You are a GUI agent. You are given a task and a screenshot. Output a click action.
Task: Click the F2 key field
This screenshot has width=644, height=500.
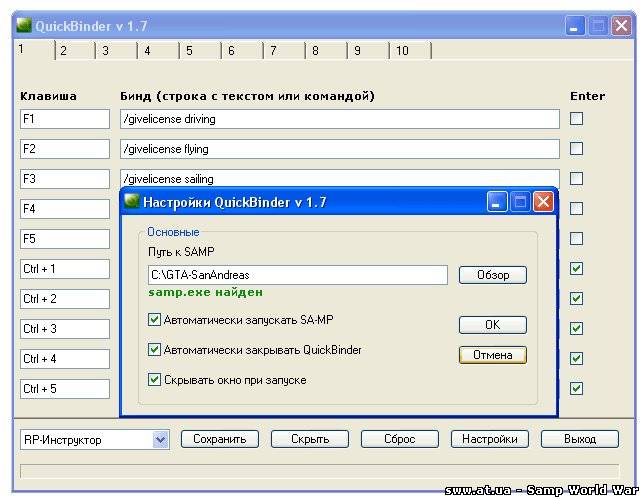(65, 149)
